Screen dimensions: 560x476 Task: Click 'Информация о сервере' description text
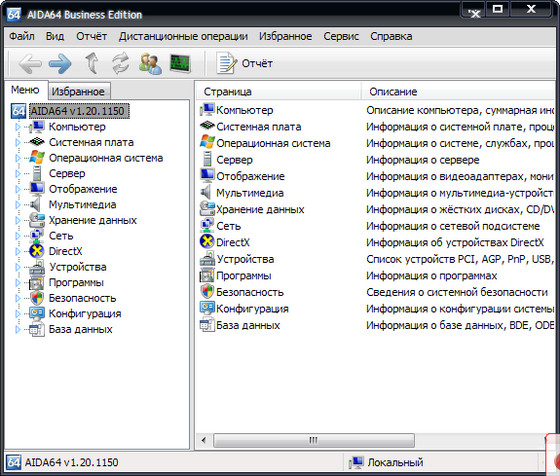click(x=422, y=160)
